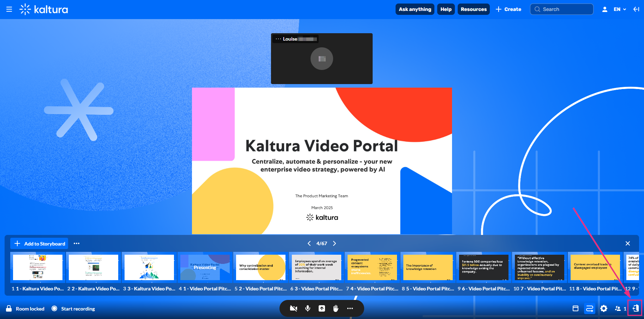This screenshot has width=644, height=319.
Task: Open the user account menu icon
Action: [605, 9]
